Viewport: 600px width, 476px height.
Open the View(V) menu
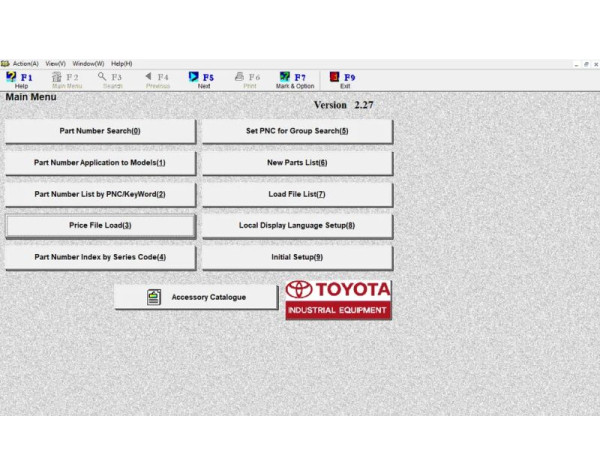pyautogui.click(x=55, y=64)
